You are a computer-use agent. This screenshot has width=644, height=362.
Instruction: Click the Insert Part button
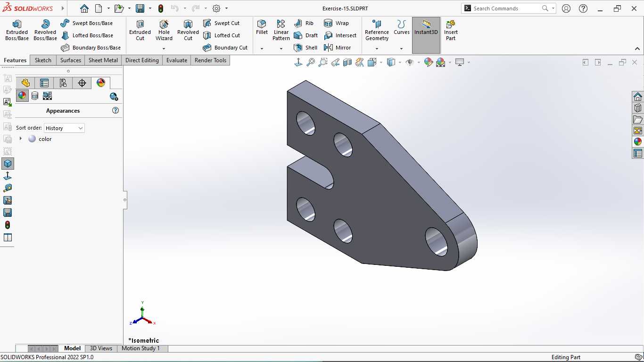[451, 30]
